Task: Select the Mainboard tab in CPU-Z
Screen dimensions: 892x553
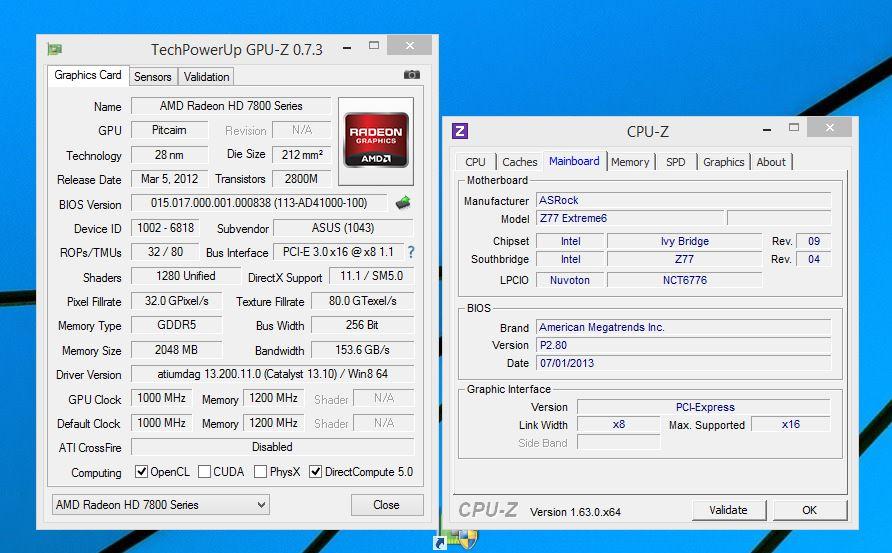Action: 574,161
